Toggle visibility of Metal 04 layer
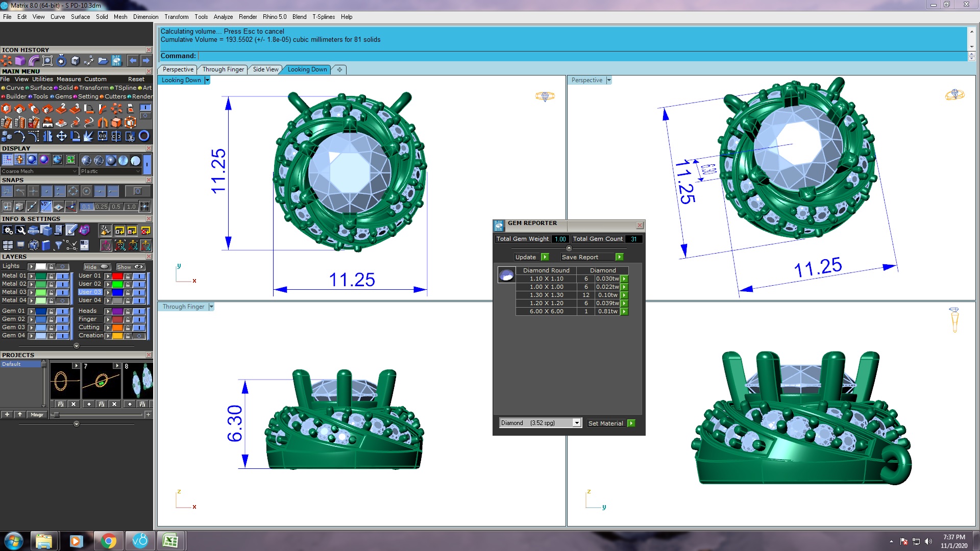Viewport: 980px width, 551px height. tap(62, 300)
